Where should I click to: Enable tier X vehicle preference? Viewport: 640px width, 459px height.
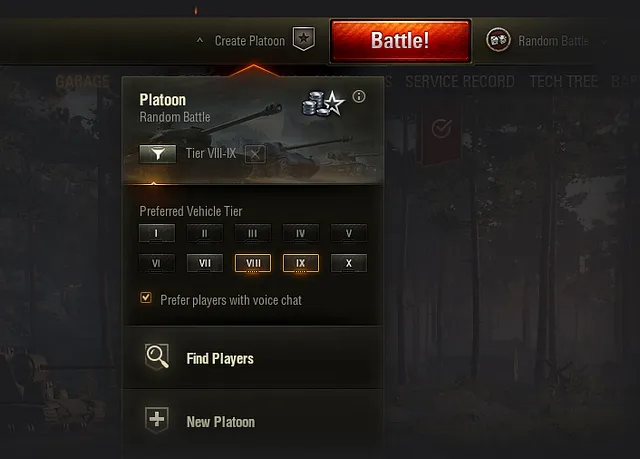(349, 264)
